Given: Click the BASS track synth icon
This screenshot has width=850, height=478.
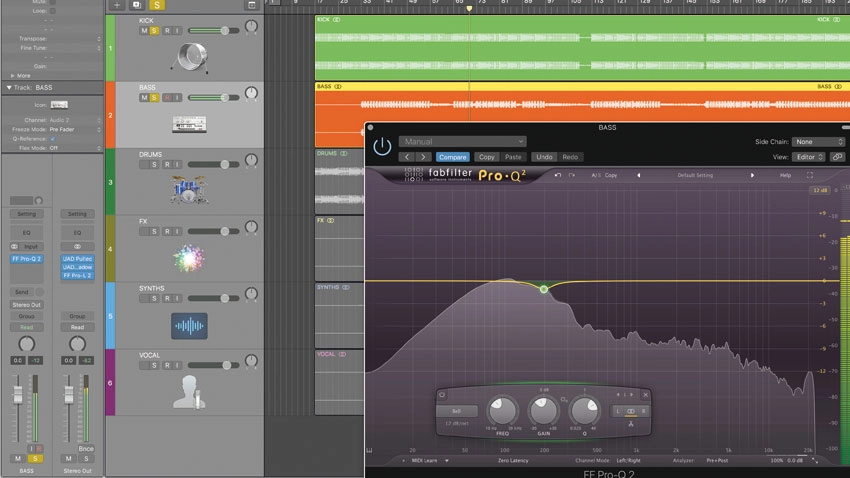Looking at the screenshot, I should 189,124.
